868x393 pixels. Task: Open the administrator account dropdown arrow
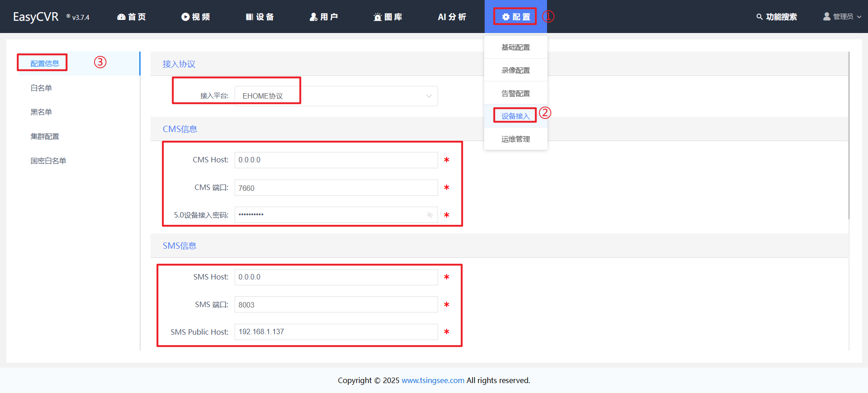(859, 17)
